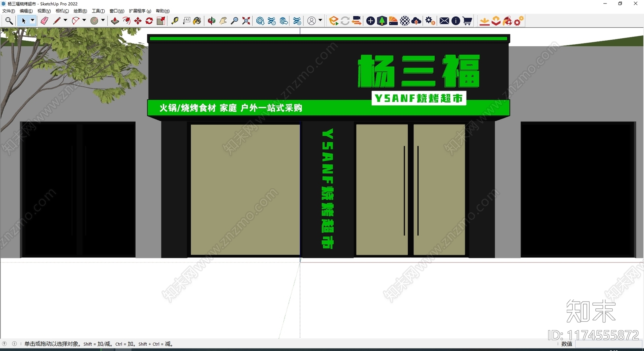Choose the Line pencil tool

pyautogui.click(x=57, y=21)
